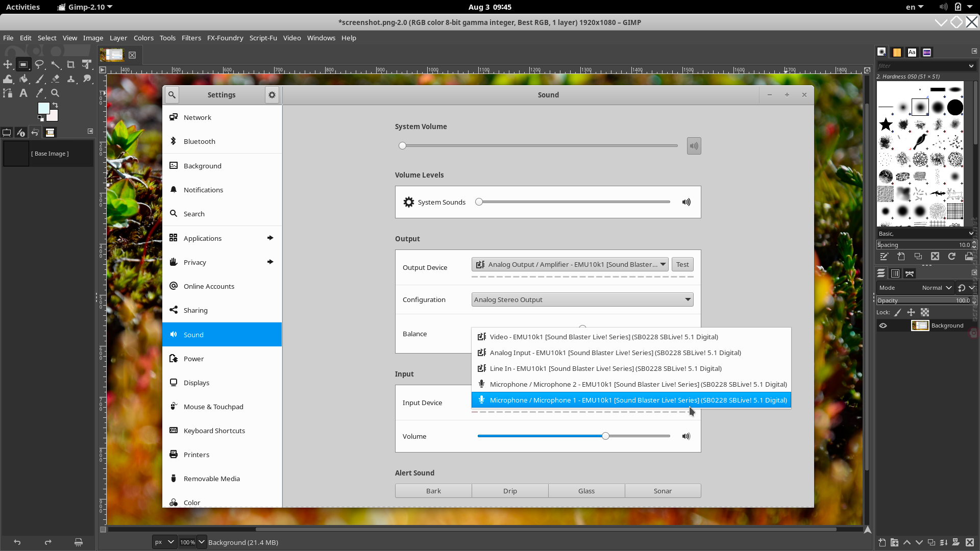Image resolution: width=980 pixels, height=551 pixels.
Task: Select the Unified Transform tool
Action: pos(87,64)
